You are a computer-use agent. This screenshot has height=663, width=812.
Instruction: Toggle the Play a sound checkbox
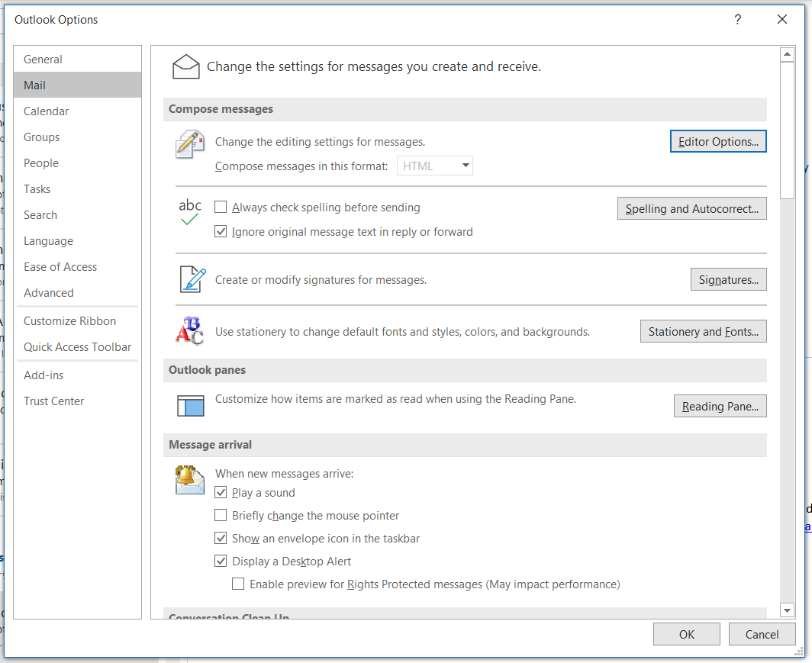pos(221,492)
